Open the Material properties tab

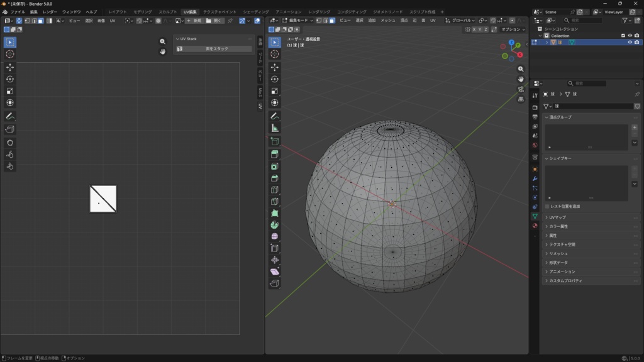(x=535, y=226)
